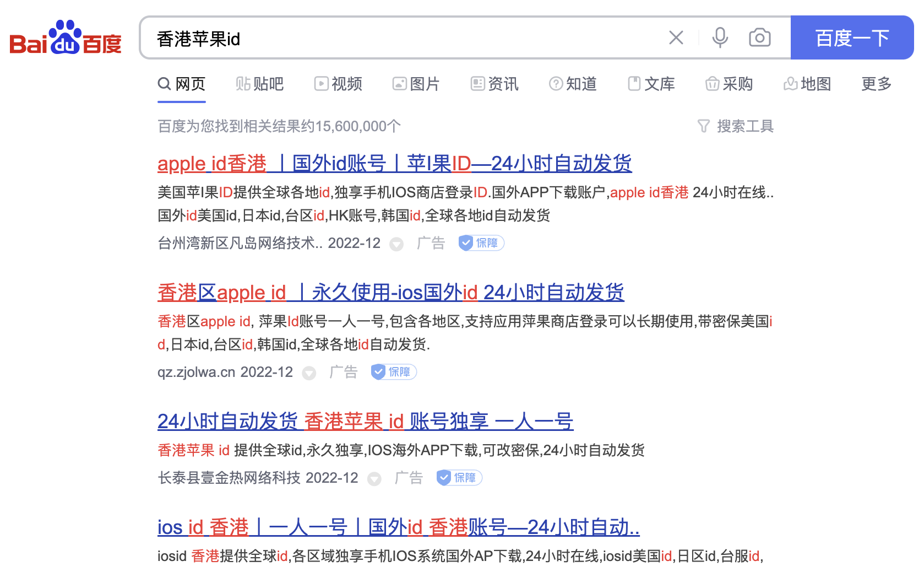924x572 pixels.
Task: Open the 香港区apple id result link
Action: (390, 293)
